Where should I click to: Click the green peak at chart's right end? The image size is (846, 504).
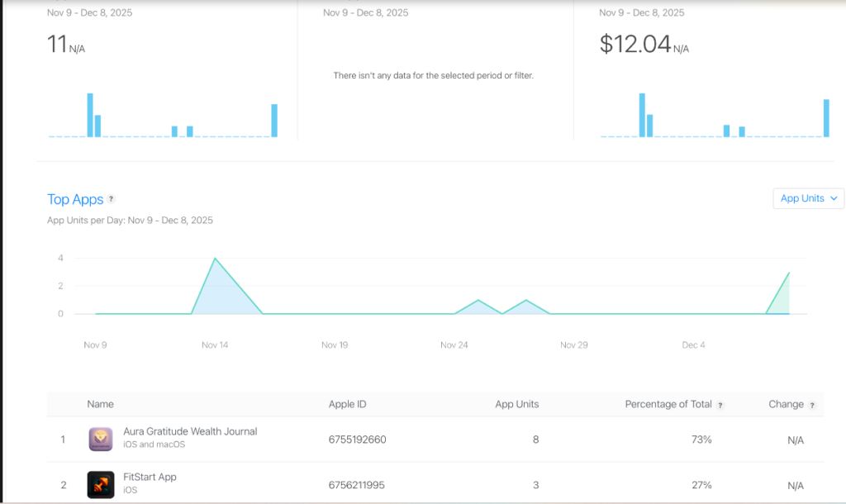pyautogui.click(x=788, y=274)
